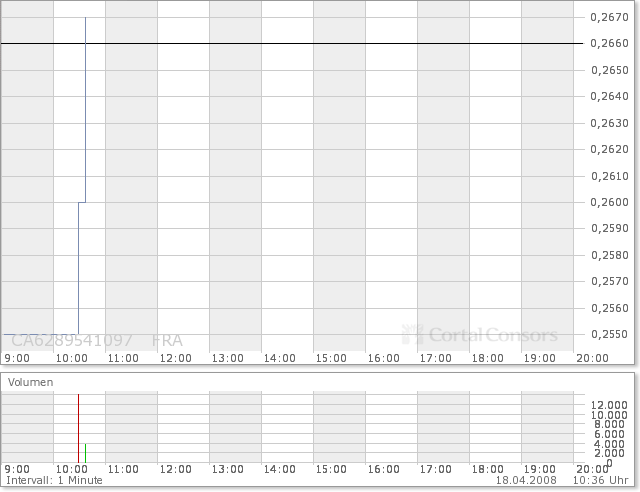Click 20:00 on the price chart time axis

[592, 358]
